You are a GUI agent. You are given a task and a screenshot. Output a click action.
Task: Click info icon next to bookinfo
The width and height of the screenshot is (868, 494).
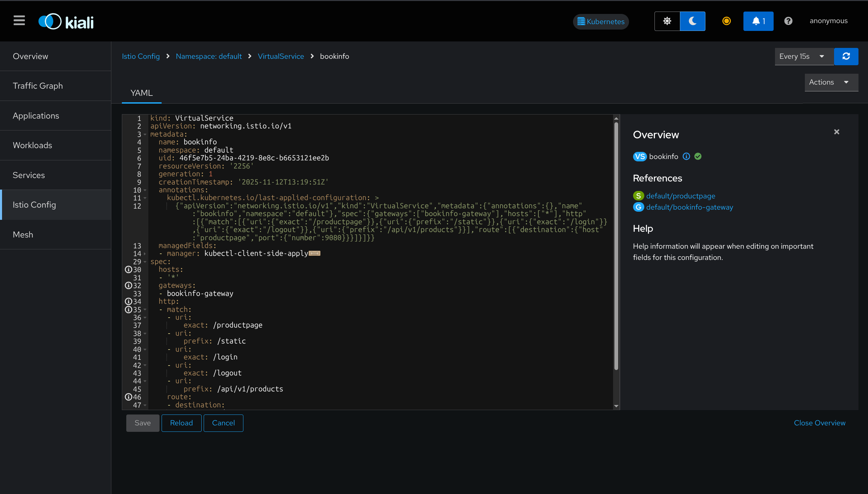coord(686,156)
